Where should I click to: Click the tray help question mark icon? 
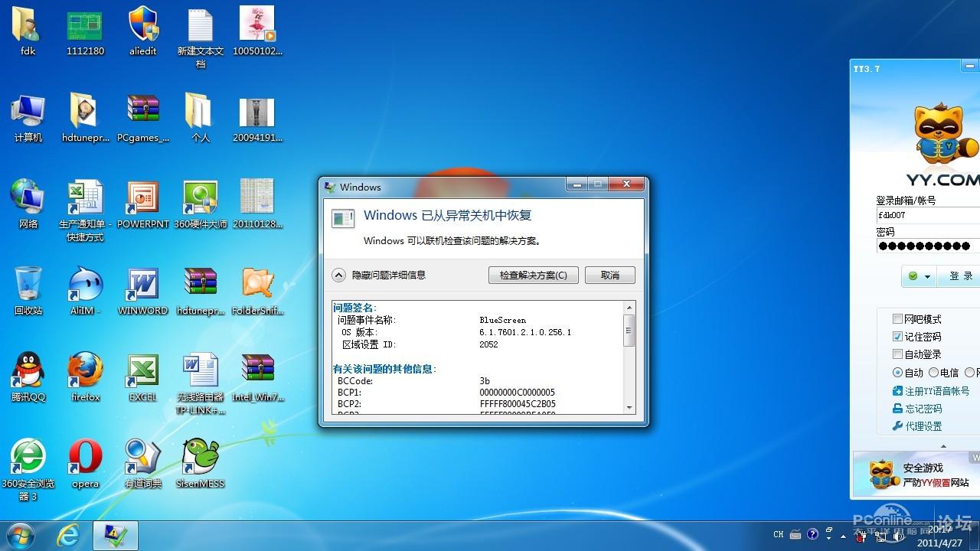tap(812, 534)
